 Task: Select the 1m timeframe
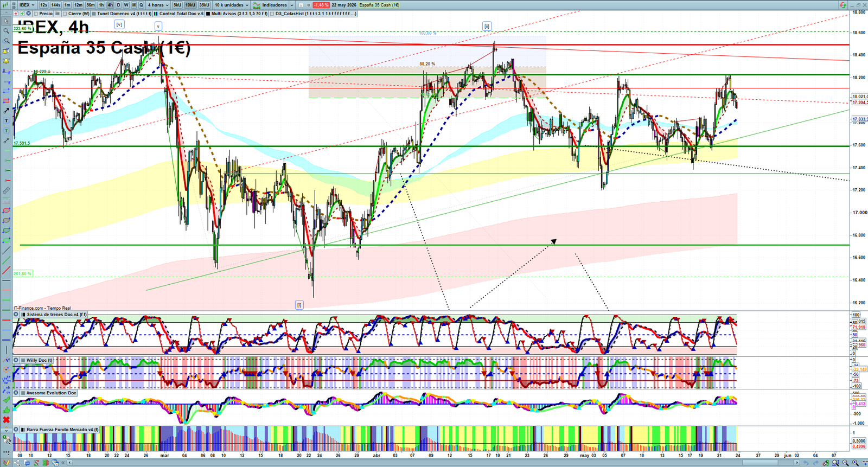(67, 5)
